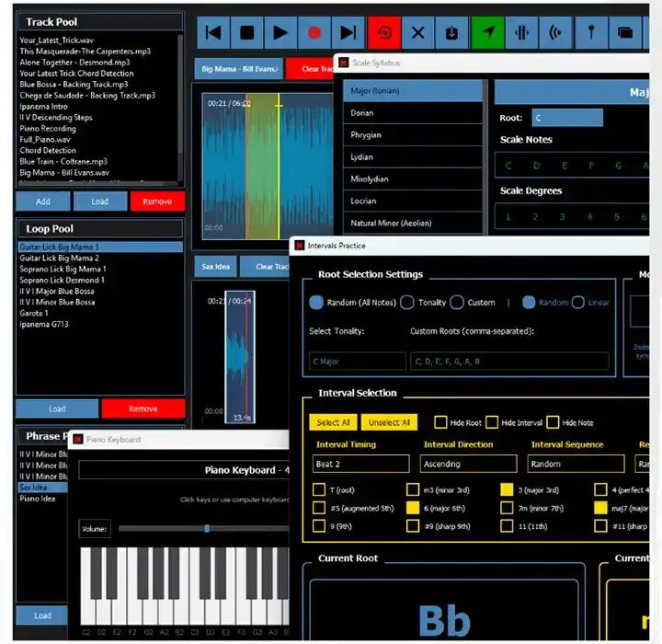Check the 9 (9th) interval checkbox

pyautogui.click(x=319, y=526)
